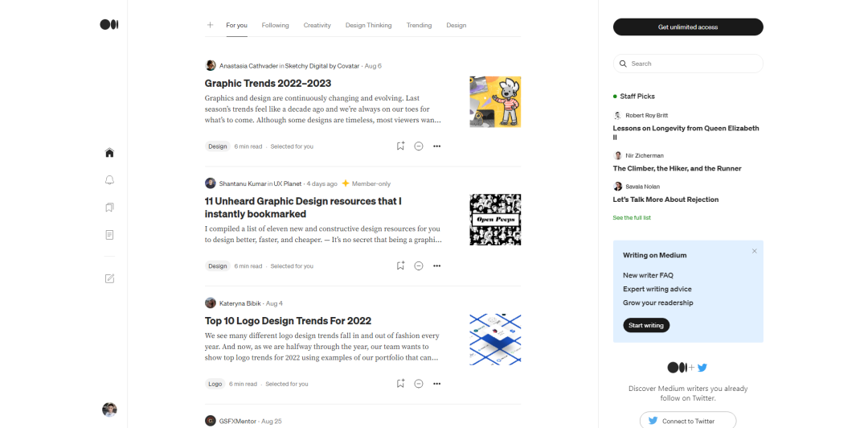This screenshot has width=868, height=428.
Task: Open the three-dot menu for 11 Unheard Graphic Design resources
Action: coord(436,266)
